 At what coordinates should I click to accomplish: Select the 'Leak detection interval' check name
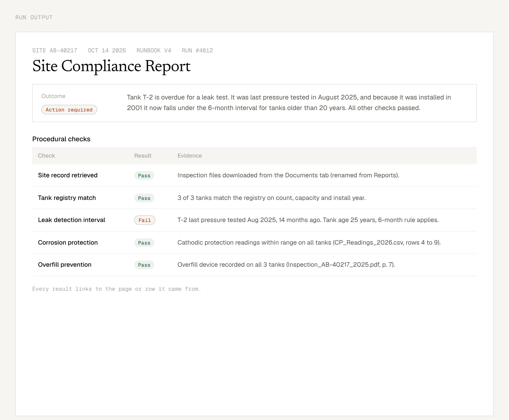pos(71,220)
